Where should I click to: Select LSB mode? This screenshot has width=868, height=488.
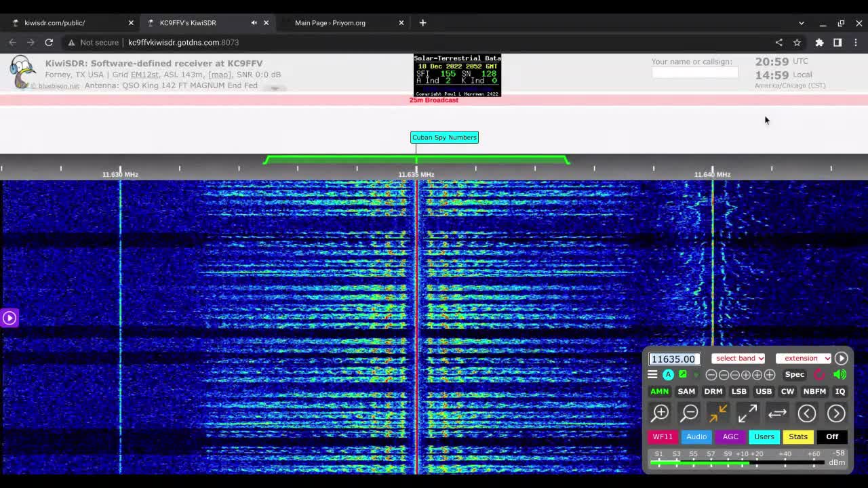tap(738, 391)
